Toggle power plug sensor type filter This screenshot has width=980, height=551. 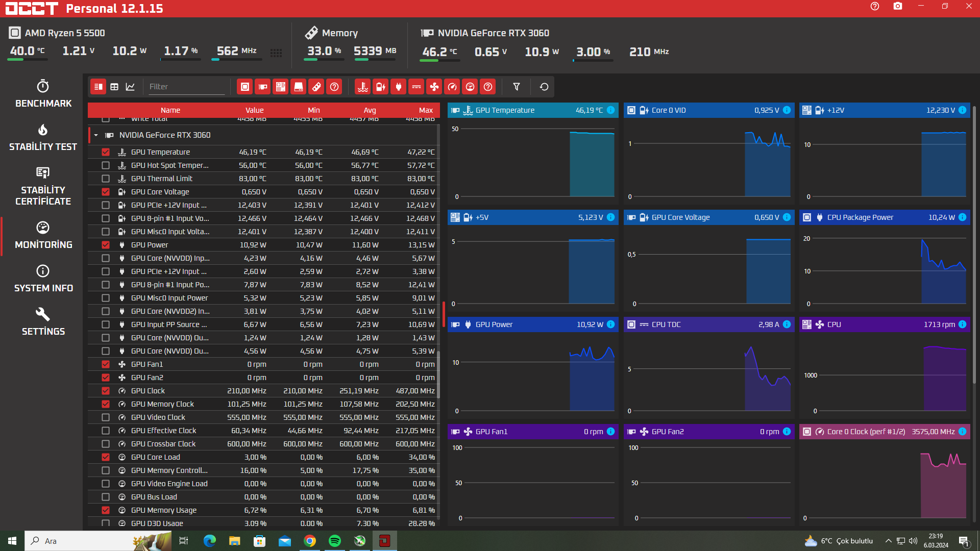tap(399, 87)
